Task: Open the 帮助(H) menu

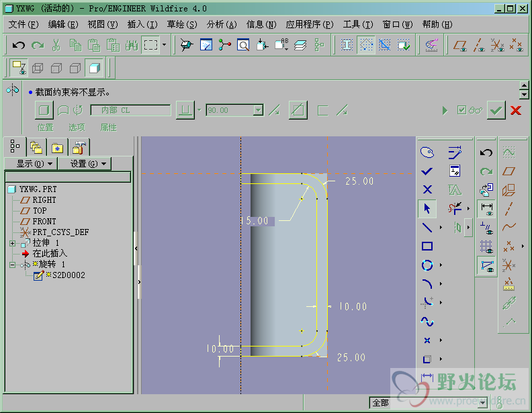Action: point(437,24)
